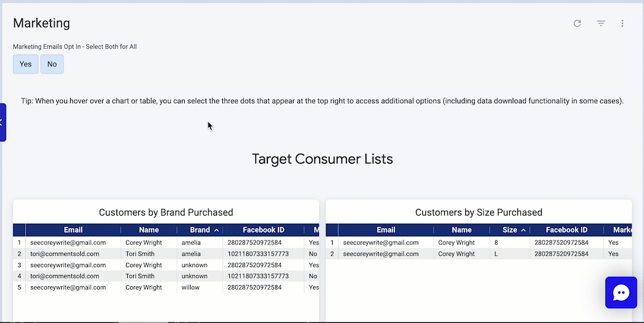Sort size table by Email header
The height and width of the screenshot is (323, 644).
coord(386,230)
